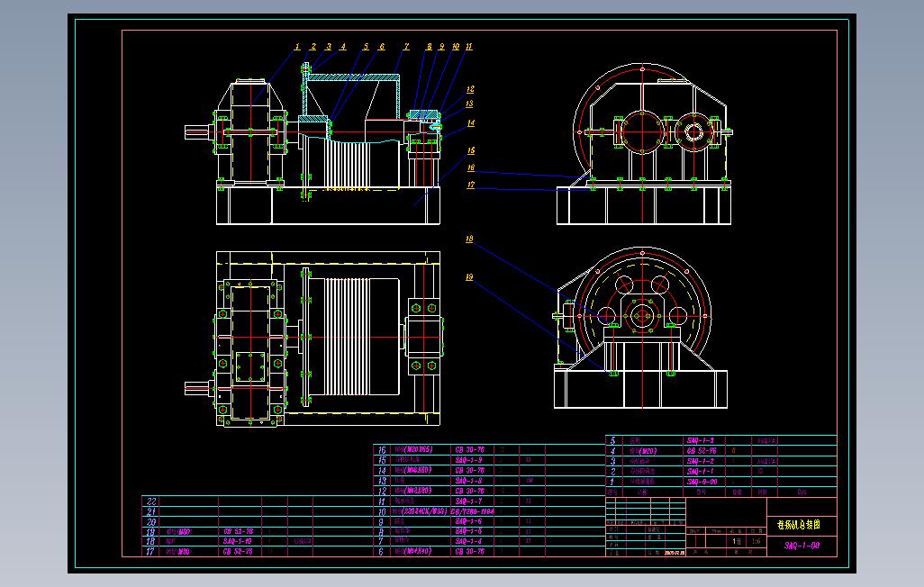Select SAQ-0-00 in parts list row 1
Screen dimensions: 924x587
pyautogui.click(x=702, y=482)
